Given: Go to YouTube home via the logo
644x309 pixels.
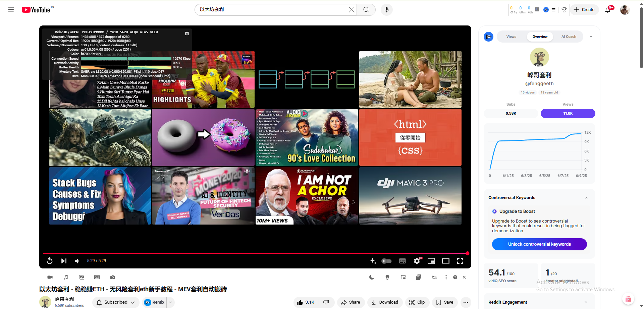Looking at the screenshot, I should tap(36, 10).
